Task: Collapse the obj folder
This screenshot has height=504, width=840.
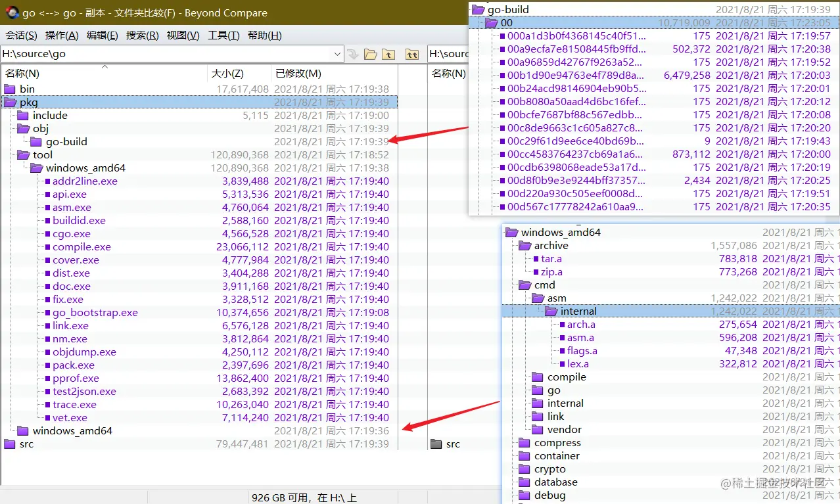Action: point(24,128)
